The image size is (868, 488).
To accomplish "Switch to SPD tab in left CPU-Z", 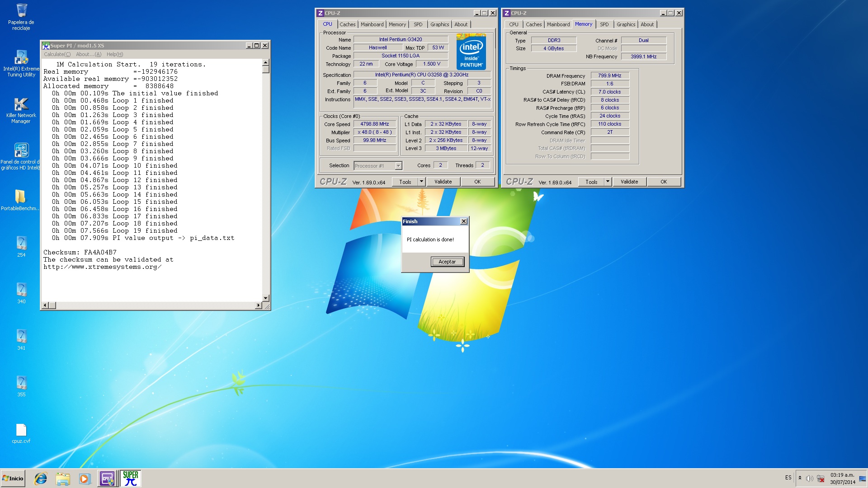I will point(418,24).
